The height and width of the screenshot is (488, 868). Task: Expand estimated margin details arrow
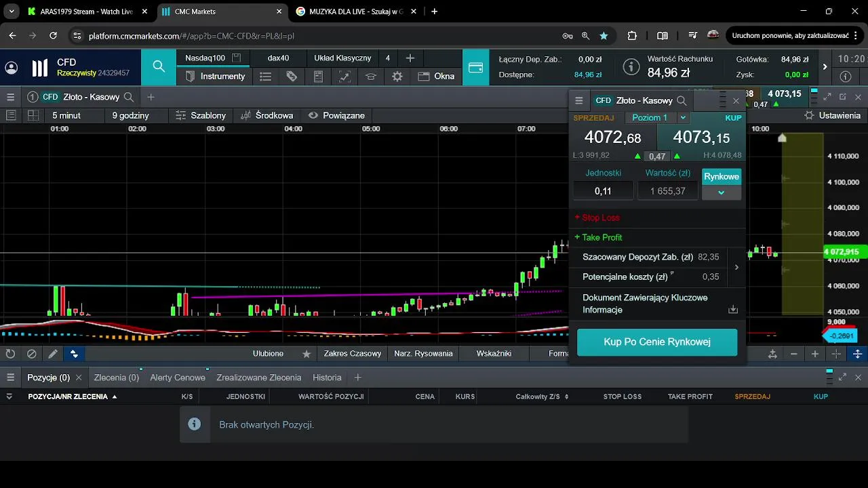[736, 267]
